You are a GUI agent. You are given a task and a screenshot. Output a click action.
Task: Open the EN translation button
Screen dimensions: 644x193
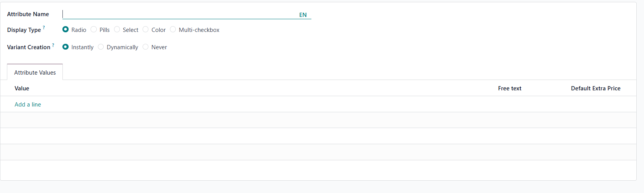coord(303,15)
